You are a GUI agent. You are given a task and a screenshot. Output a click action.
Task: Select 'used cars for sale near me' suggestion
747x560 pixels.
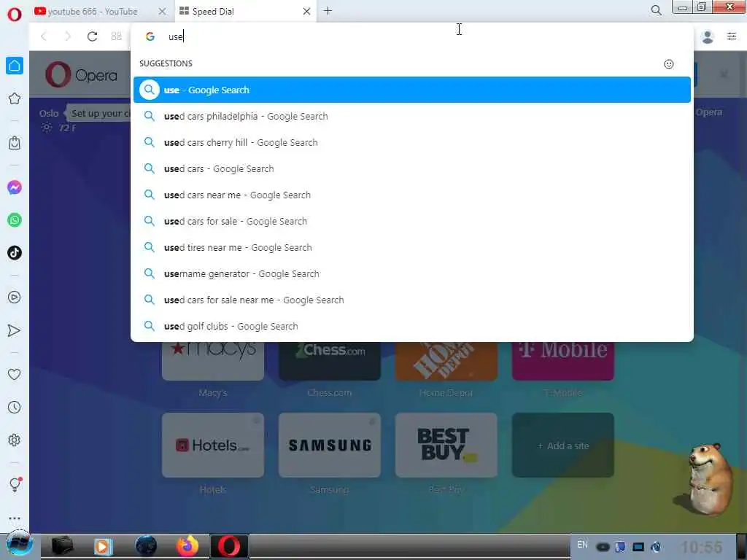[x=412, y=300]
